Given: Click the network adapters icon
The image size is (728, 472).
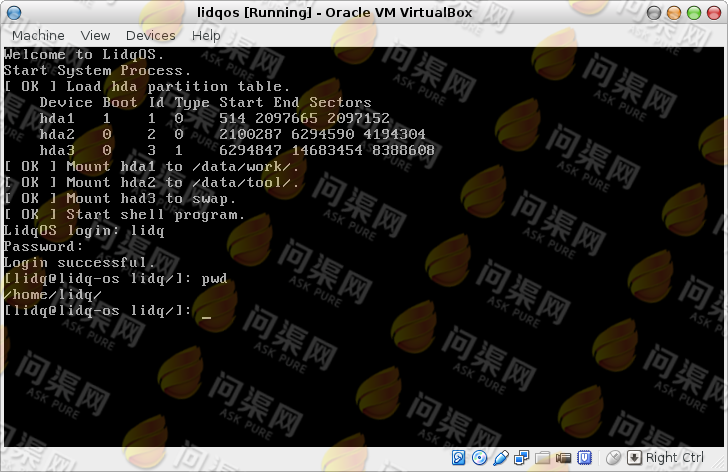Looking at the screenshot, I should (521, 458).
